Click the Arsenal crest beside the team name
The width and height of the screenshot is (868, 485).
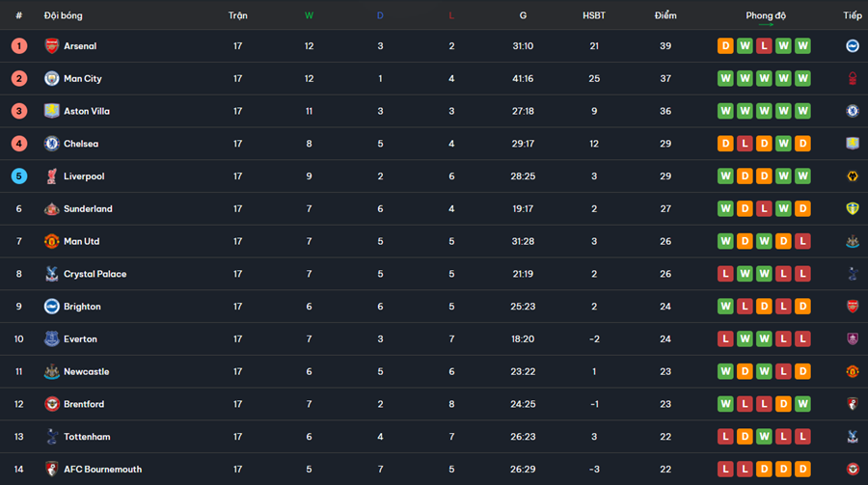coord(51,46)
